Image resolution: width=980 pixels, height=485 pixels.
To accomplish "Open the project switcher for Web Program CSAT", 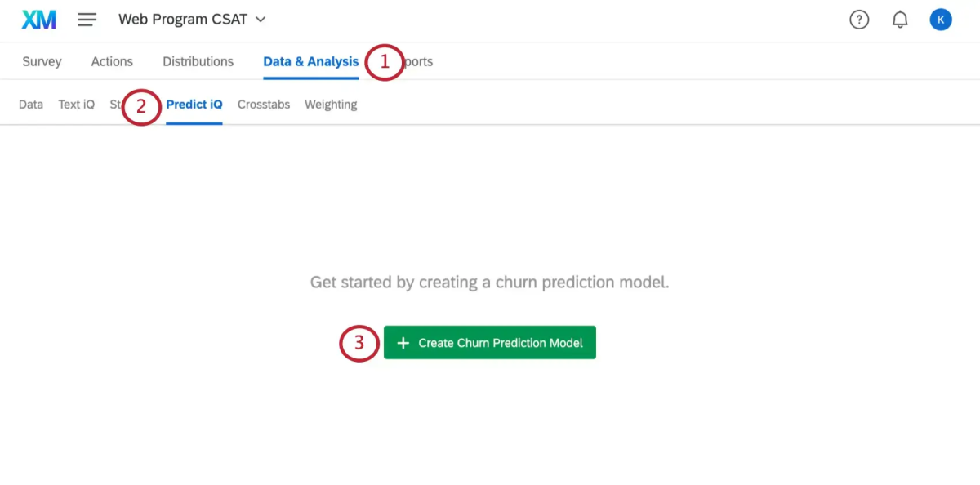I will (185, 19).
